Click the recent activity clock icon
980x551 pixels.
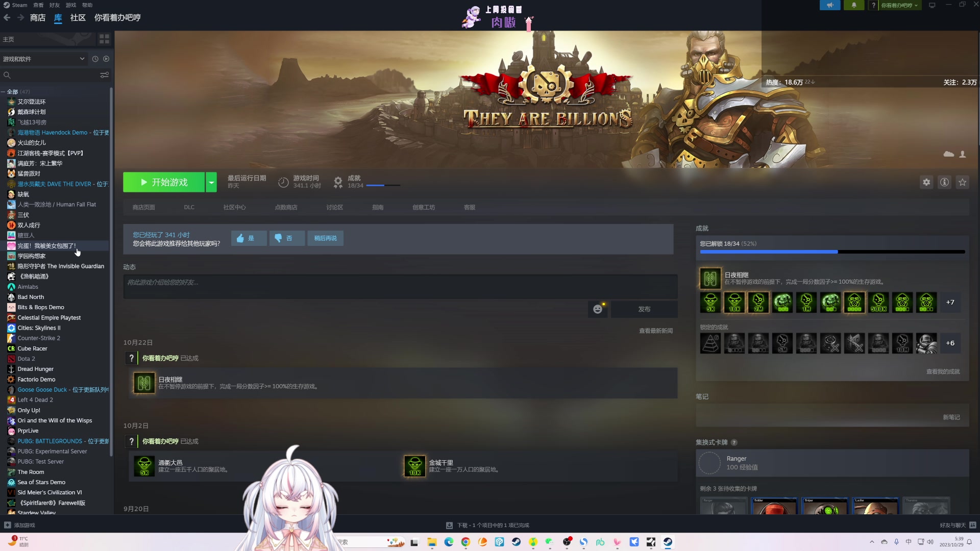coord(95,59)
